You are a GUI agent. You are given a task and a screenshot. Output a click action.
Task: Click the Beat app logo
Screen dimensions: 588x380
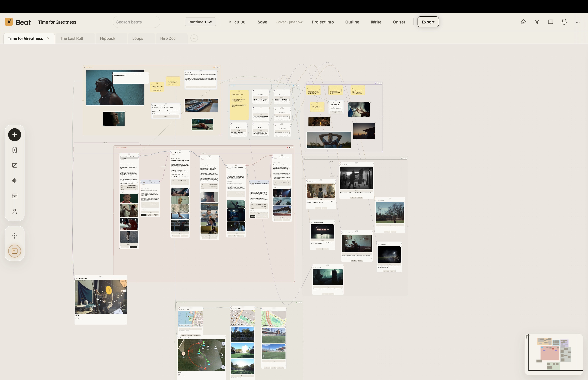(x=9, y=22)
